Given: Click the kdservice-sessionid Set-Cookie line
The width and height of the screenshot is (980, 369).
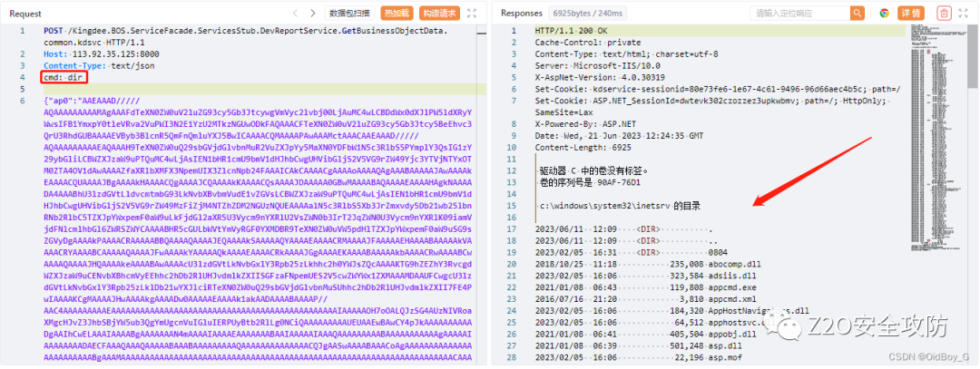Looking at the screenshot, I should pyautogui.click(x=718, y=89).
